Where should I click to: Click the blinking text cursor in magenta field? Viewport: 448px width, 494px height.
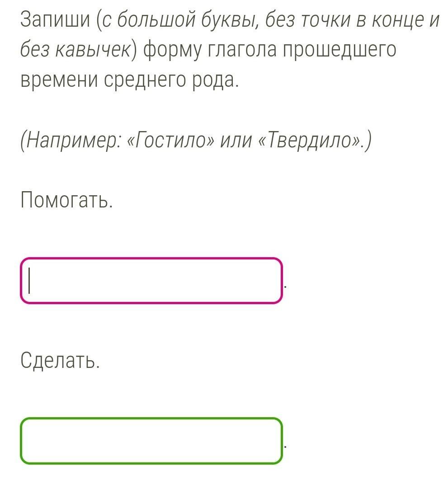click(x=29, y=280)
